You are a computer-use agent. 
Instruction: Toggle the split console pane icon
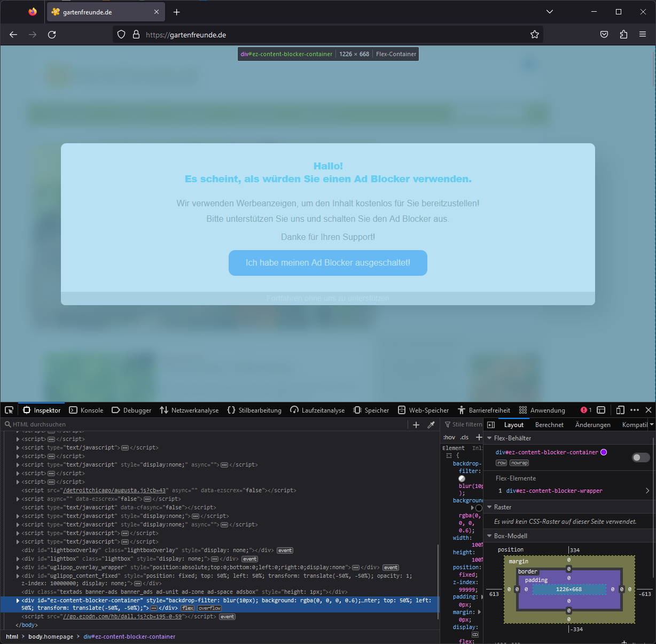pos(601,410)
